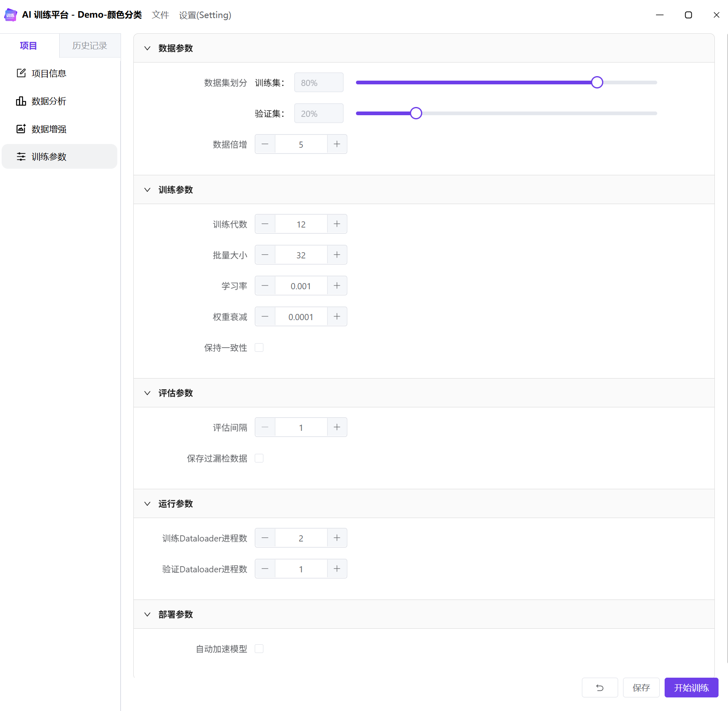The image size is (728, 711).
Task: Toggle the 自动加速模型 checkbox
Action: 259,649
